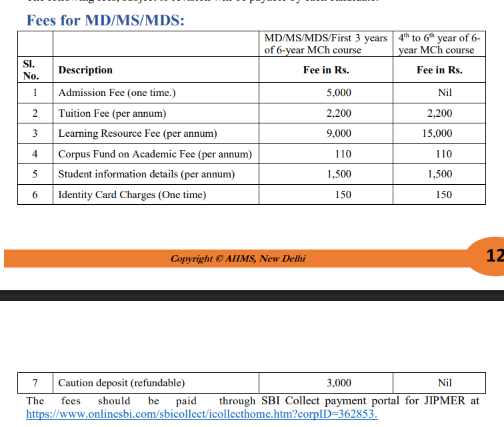Select the "Student information details (per annum)" cell

tap(146, 174)
